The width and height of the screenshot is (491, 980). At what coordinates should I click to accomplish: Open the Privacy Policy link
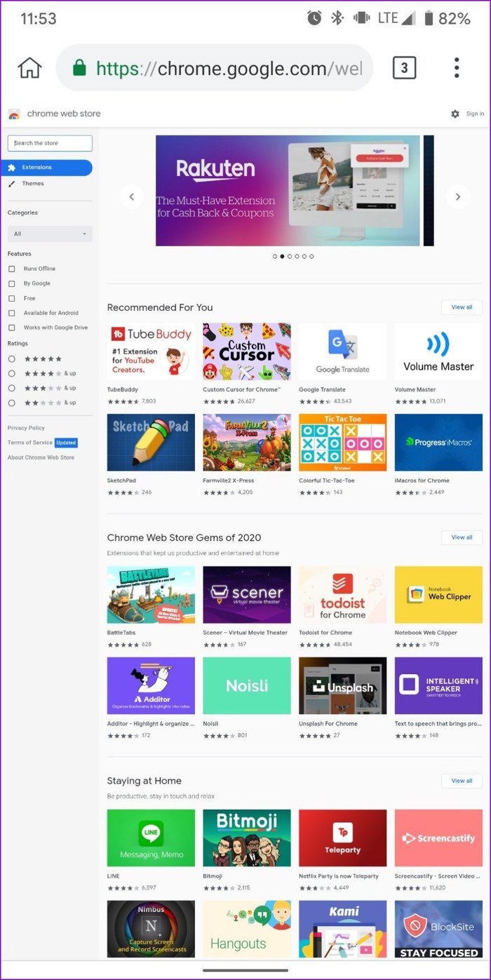[26, 428]
